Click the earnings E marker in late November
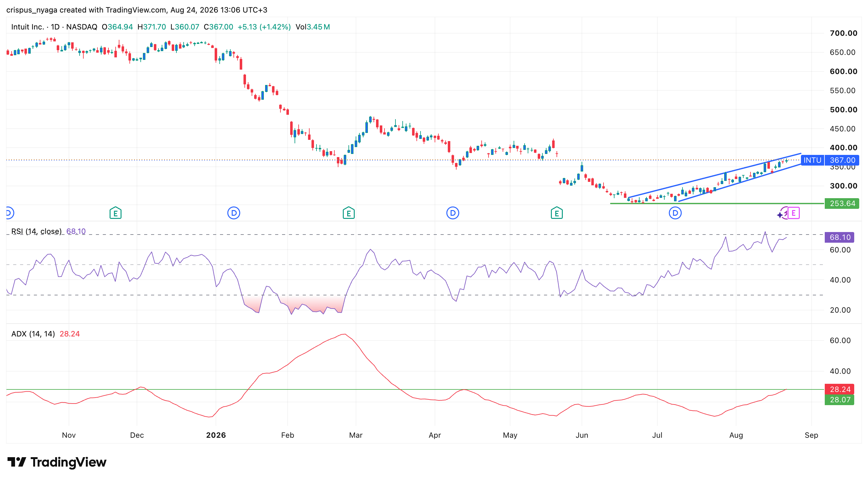The width and height of the screenshot is (868, 481). pyautogui.click(x=115, y=213)
